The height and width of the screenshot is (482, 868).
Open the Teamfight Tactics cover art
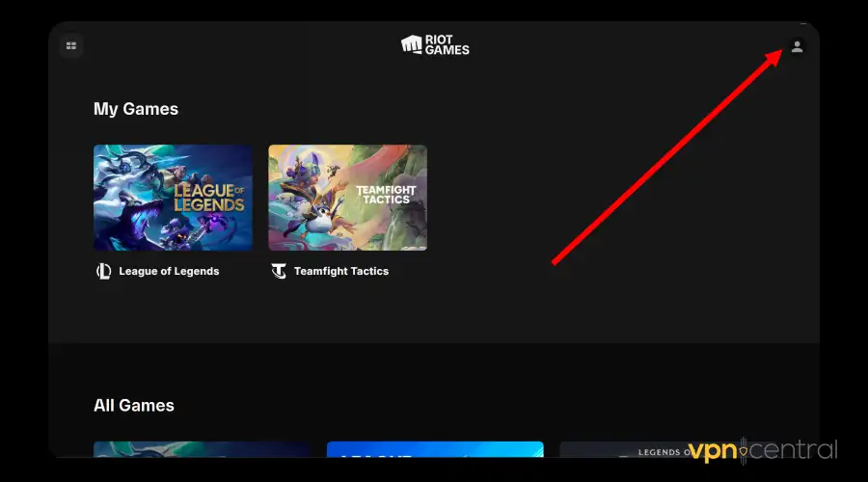(x=347, y=198)
